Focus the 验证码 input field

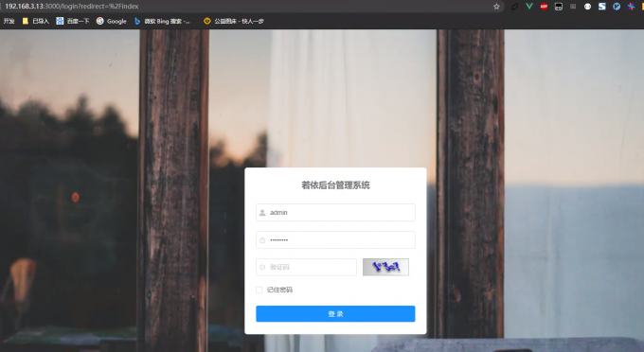click(307, 267)
